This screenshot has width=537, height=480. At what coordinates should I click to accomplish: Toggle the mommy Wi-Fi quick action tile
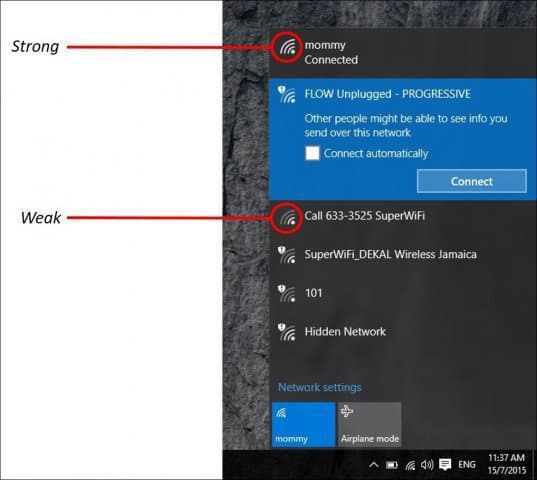[x=303, y=425]
